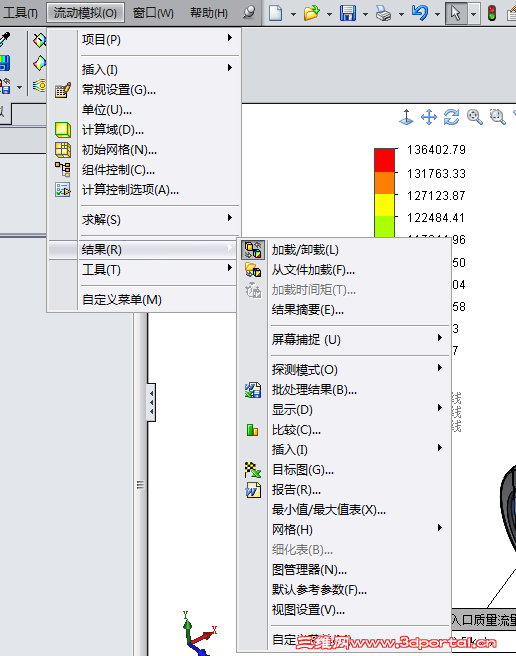Open the New document dropdown arrow
Screen dimensions: 516x656
pyautogui.click(x=293, y=14)
